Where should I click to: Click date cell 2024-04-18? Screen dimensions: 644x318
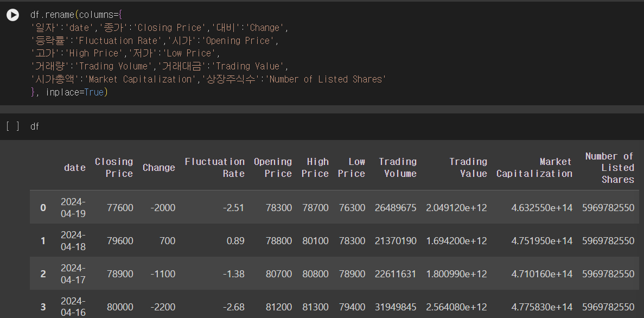point(73,241)
